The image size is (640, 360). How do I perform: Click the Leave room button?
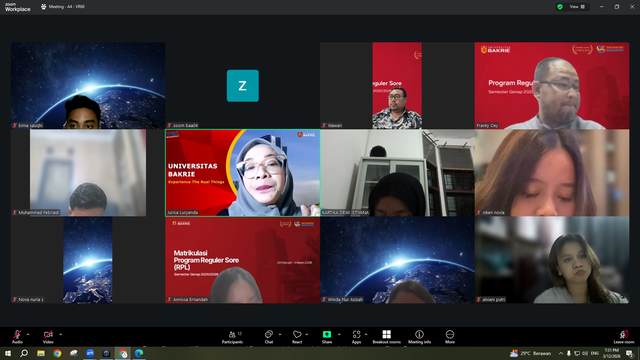pyautogui.click(x=624, y=337)
